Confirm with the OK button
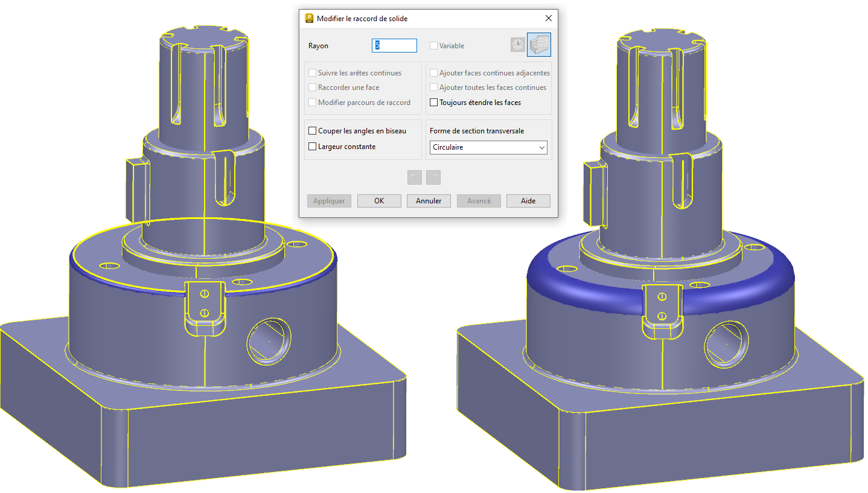Viewport: 868px width, 493px height. (379, 201)
